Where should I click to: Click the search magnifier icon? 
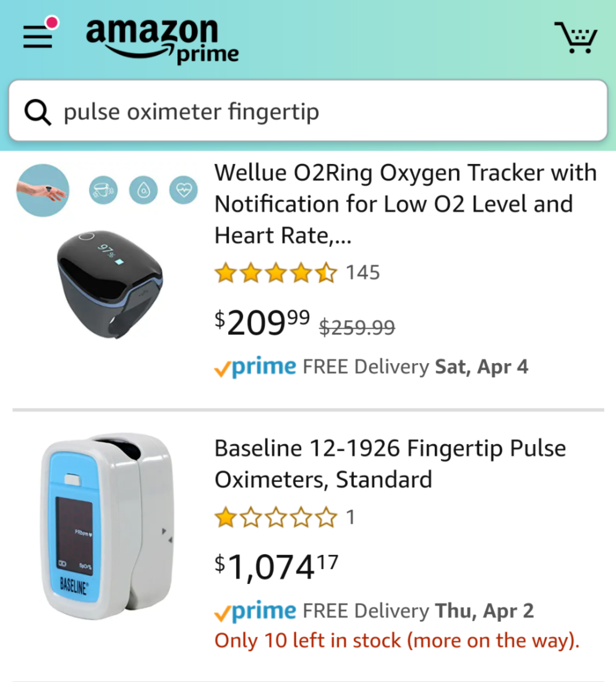point(38,112)
